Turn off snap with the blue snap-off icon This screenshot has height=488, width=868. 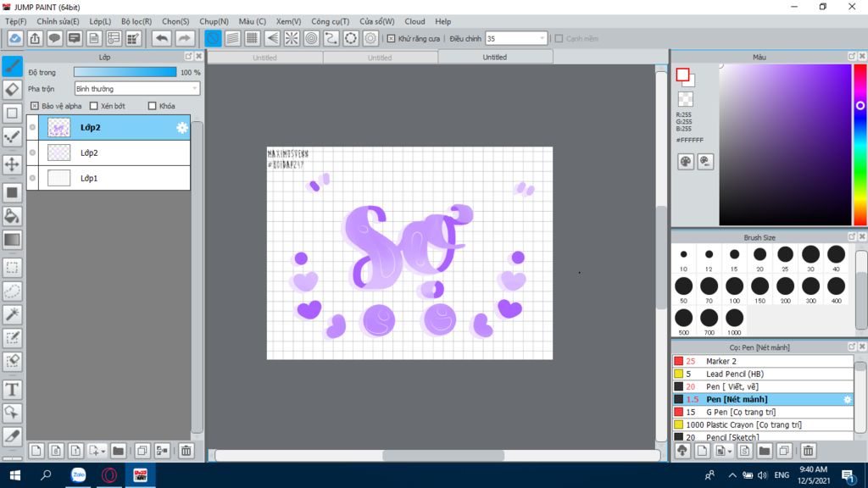click(x=213, y=38)
